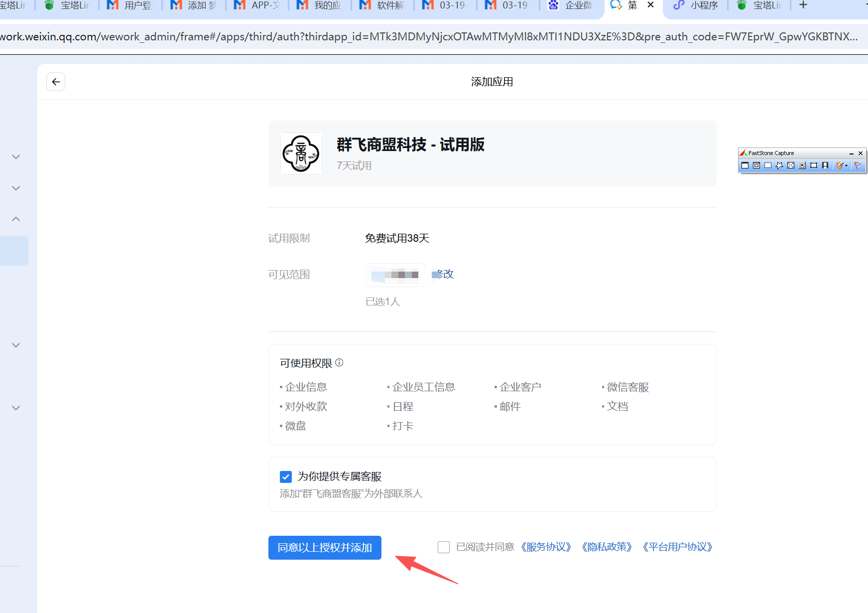Capture full screen with FastStone
This screenshot has height=613, width=868.
coord(791,165)
